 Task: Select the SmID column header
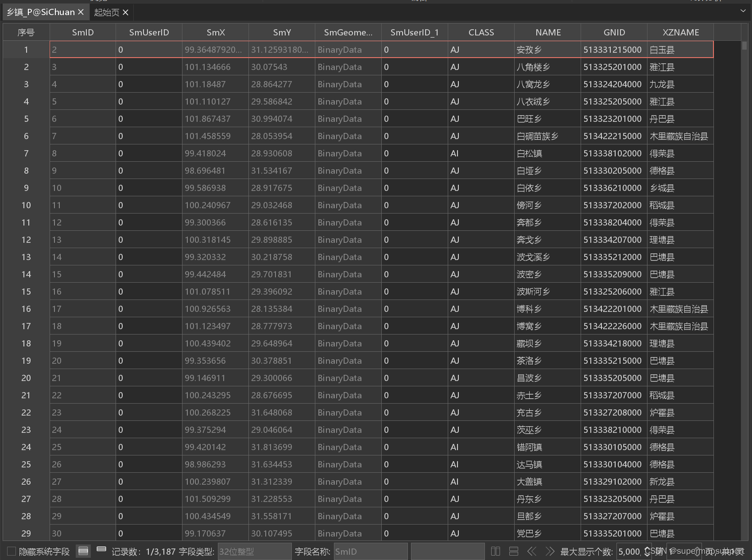coord(83,32)
